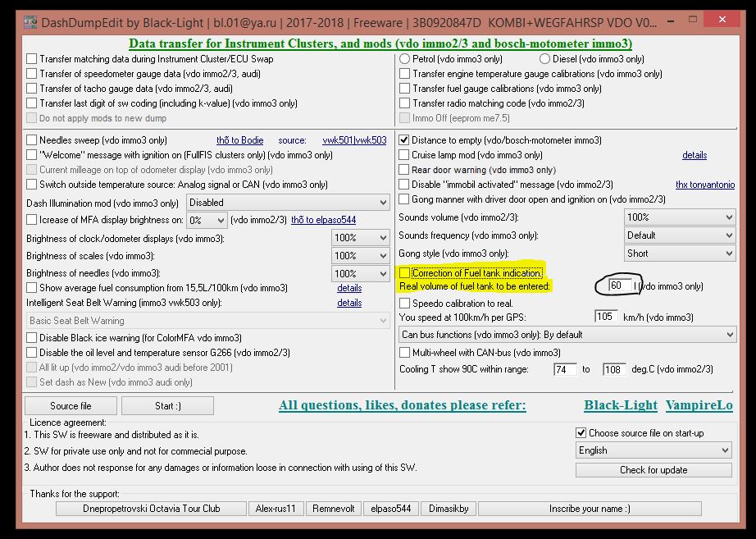
Task: Click cooling upper range field showing 108
Action: [614, 370]
